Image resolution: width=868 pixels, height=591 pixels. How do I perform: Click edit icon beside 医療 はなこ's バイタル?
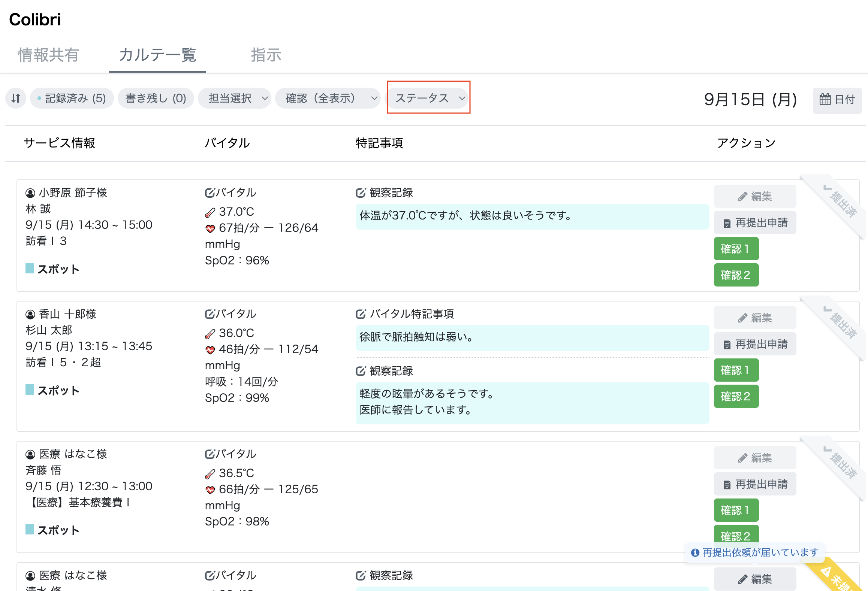click(210, 454)
